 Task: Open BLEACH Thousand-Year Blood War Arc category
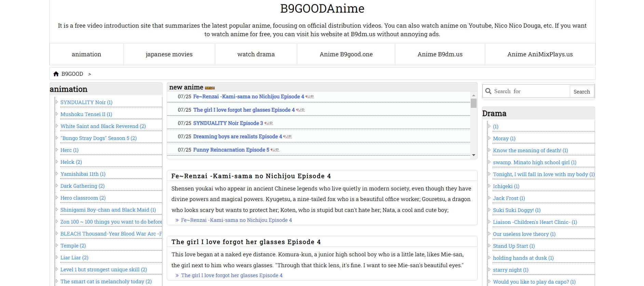point(111,233)
